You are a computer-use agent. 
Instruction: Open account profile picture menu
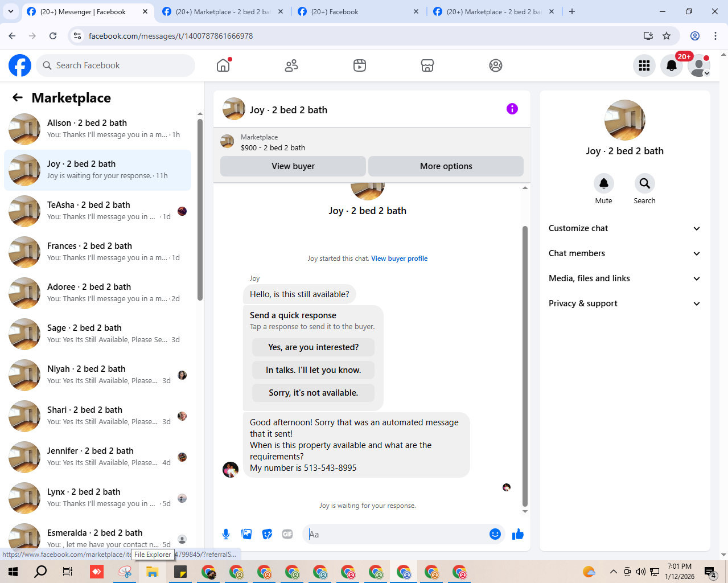tap(699, 65)
